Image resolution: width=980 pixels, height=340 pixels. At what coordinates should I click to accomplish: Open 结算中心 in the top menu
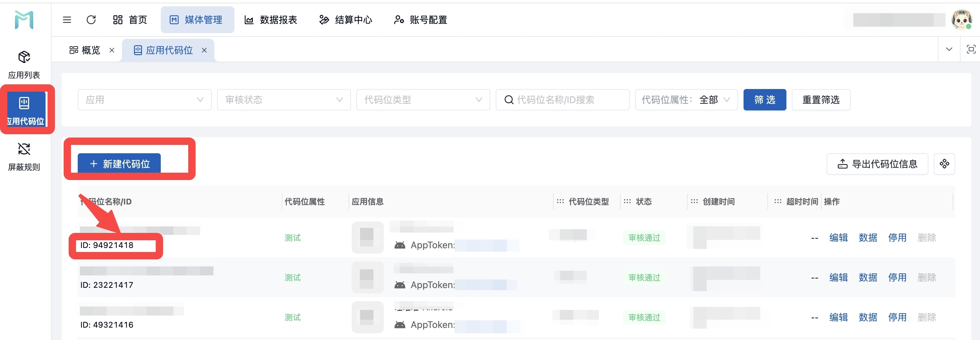345,20
